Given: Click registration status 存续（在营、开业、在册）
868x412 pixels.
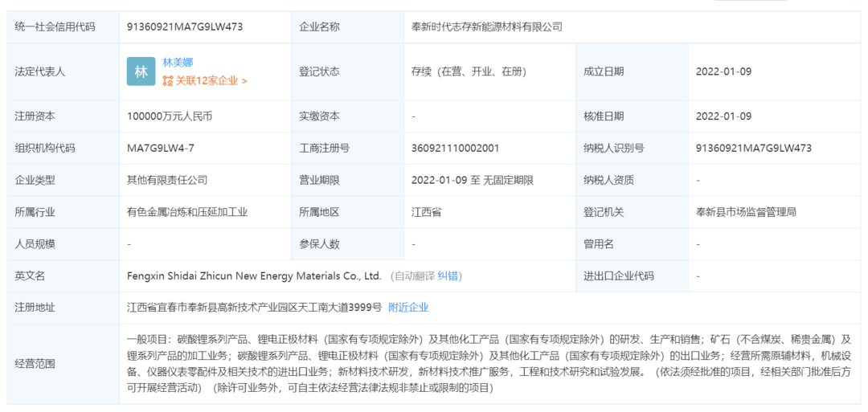Looking at the screenshot, I should pyautogui.click(x=469, y=71).
